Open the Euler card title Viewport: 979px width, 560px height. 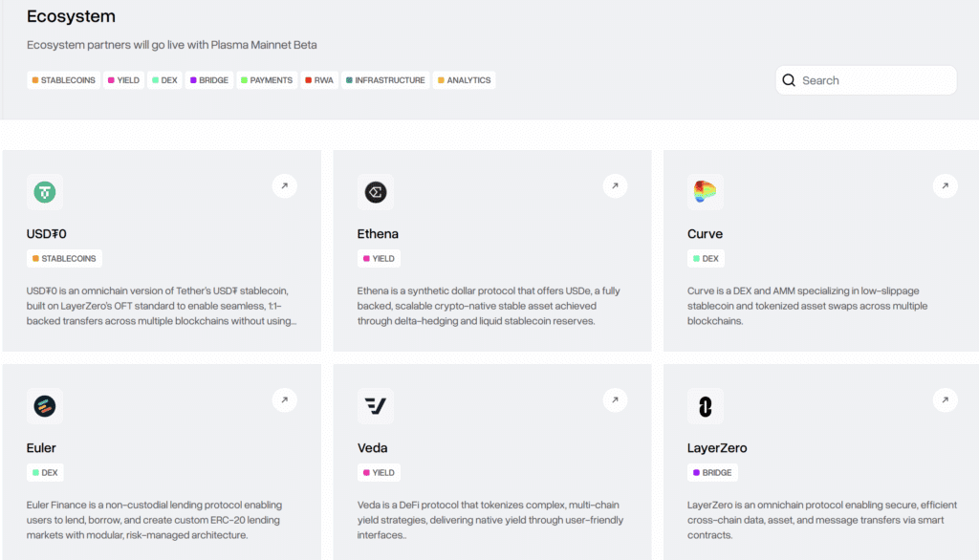tap(41, 448)
